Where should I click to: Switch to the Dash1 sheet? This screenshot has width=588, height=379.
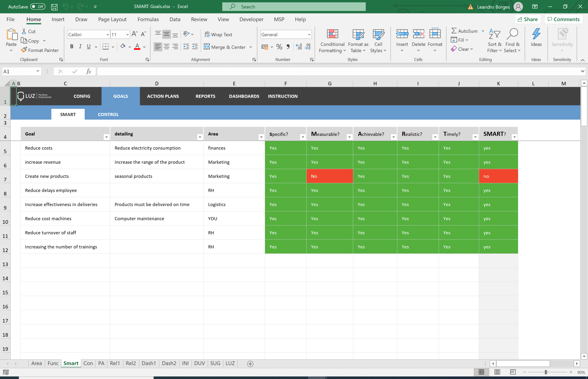148,363
